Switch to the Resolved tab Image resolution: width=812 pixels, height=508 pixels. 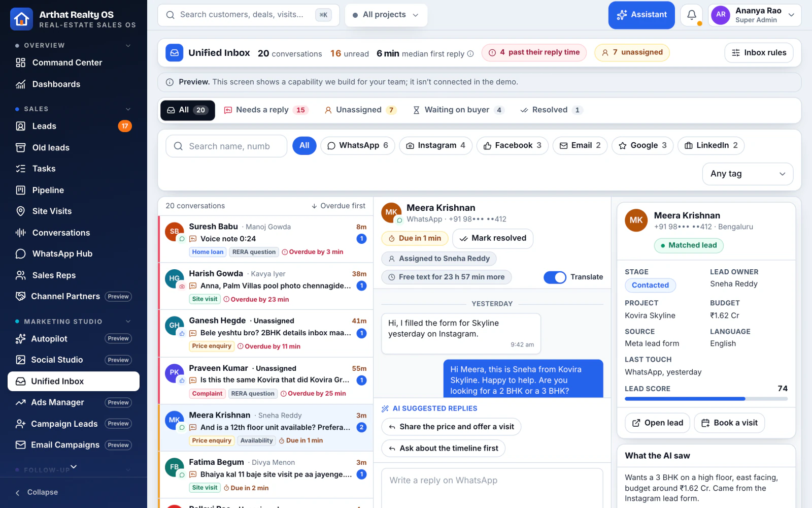552,110
